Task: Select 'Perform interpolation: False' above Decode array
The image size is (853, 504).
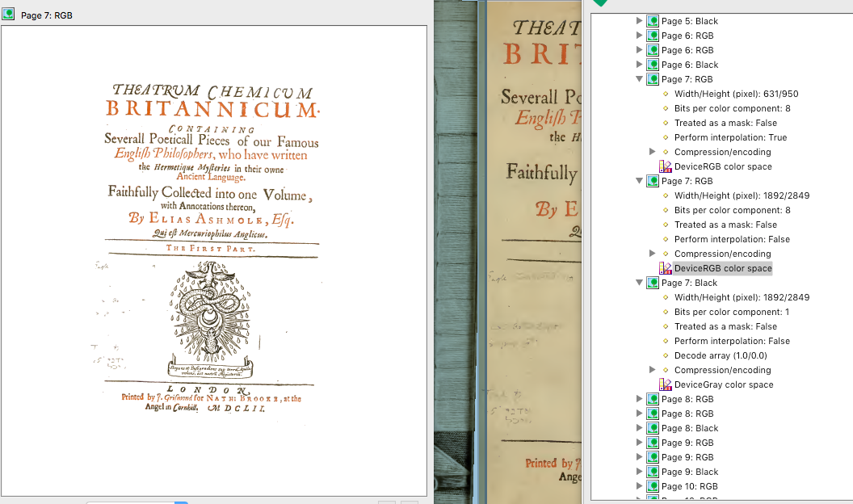Action: (732, 341)
